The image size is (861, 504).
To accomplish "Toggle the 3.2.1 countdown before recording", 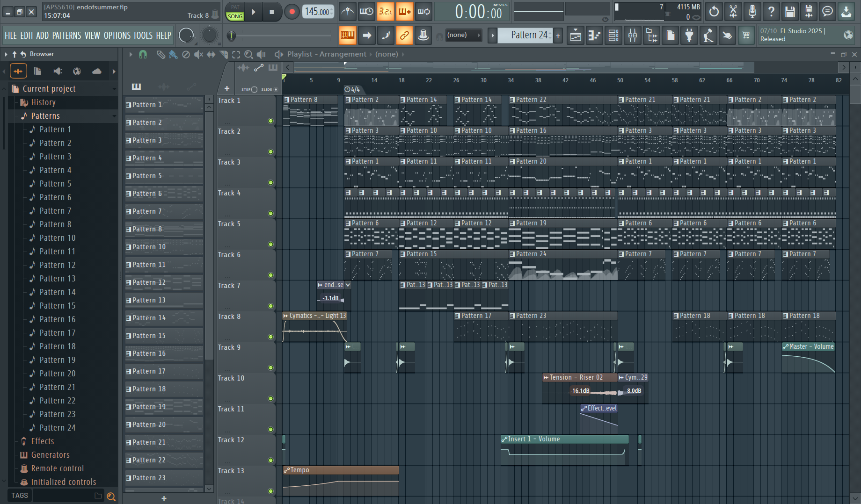I will pyautogui.click(x=385, y=12).
